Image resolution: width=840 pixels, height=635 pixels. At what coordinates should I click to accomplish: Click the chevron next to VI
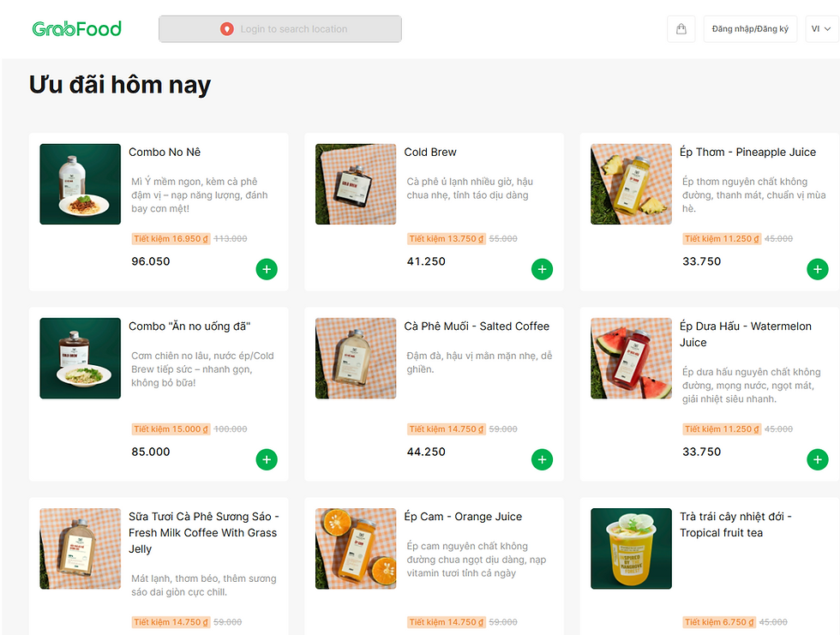pos(829,28)
